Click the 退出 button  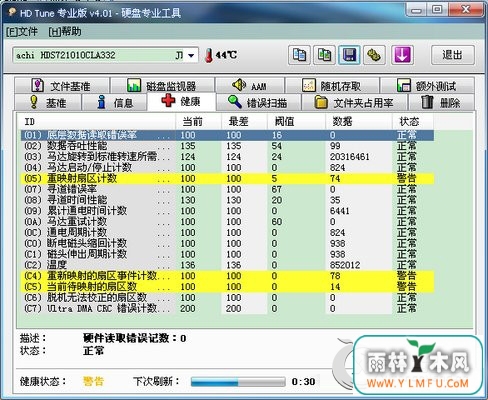(x=452, y=55)
